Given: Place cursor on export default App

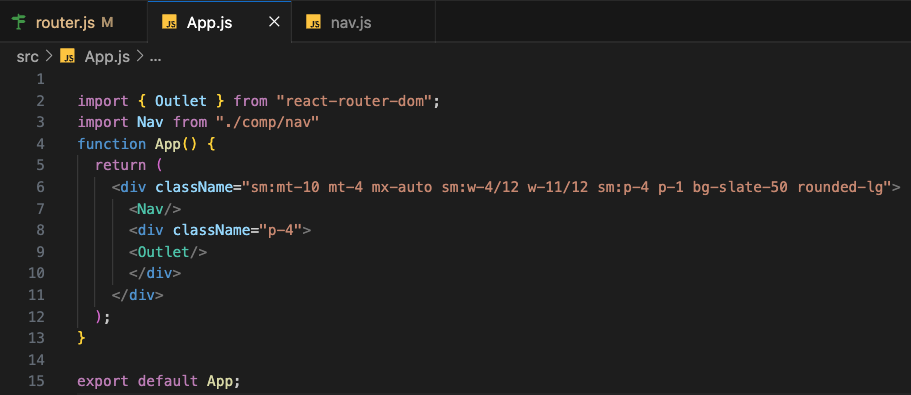Looking at the screenshot, I should [x=159, y=382].
